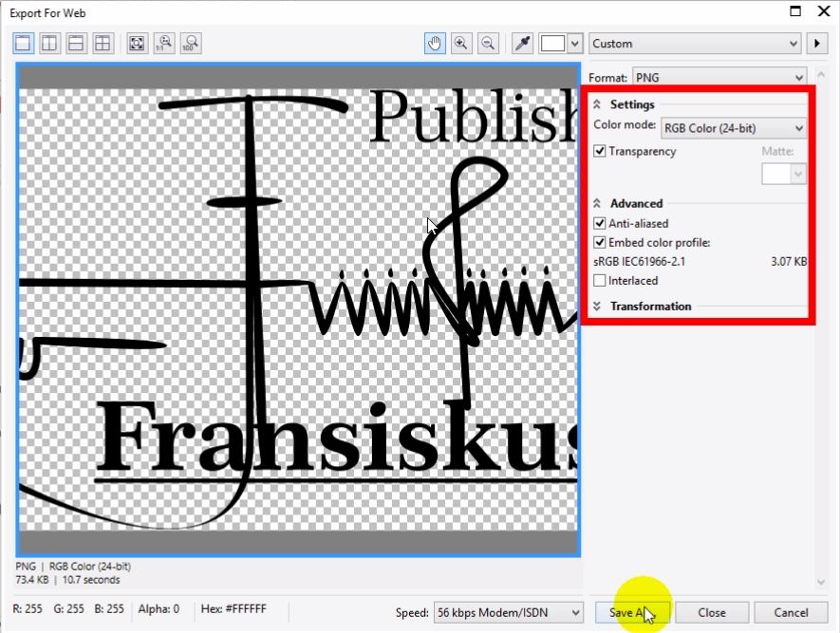
Task: Click the zoom to fit icon
Action: pos(137,44)
